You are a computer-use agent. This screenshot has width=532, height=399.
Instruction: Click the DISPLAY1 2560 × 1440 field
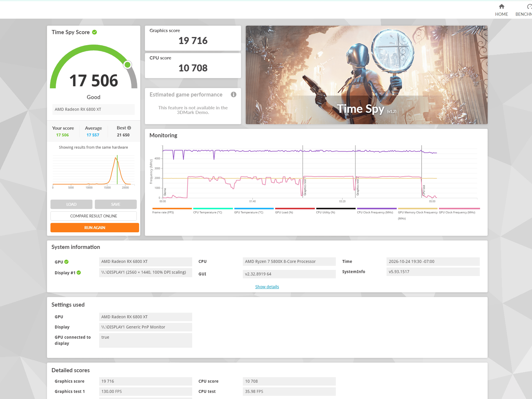145,272
